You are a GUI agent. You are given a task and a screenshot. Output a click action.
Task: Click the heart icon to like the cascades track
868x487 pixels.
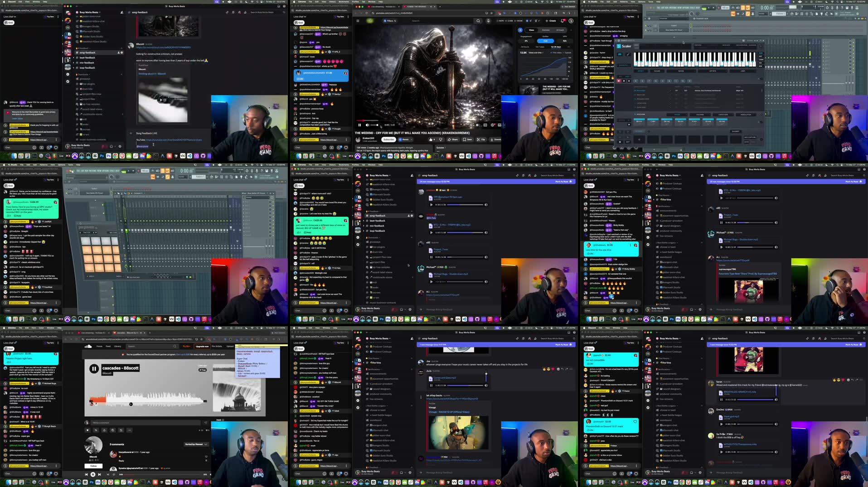point(87,430)
